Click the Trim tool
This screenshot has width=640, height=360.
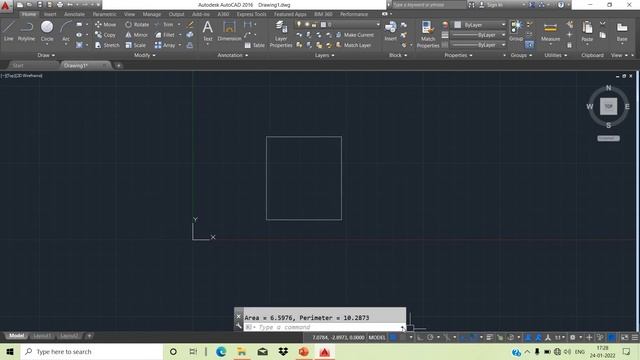point(164,24)
